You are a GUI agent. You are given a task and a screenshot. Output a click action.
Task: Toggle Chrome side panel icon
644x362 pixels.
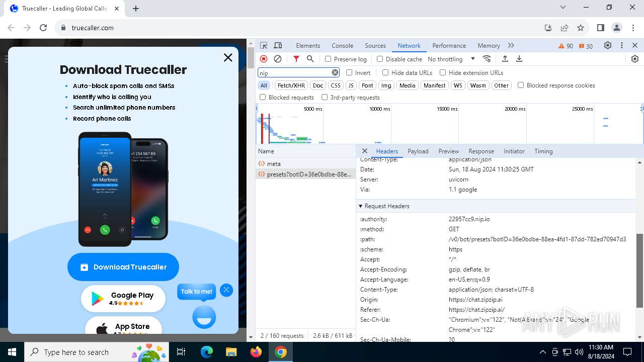[x=600, y=28]
